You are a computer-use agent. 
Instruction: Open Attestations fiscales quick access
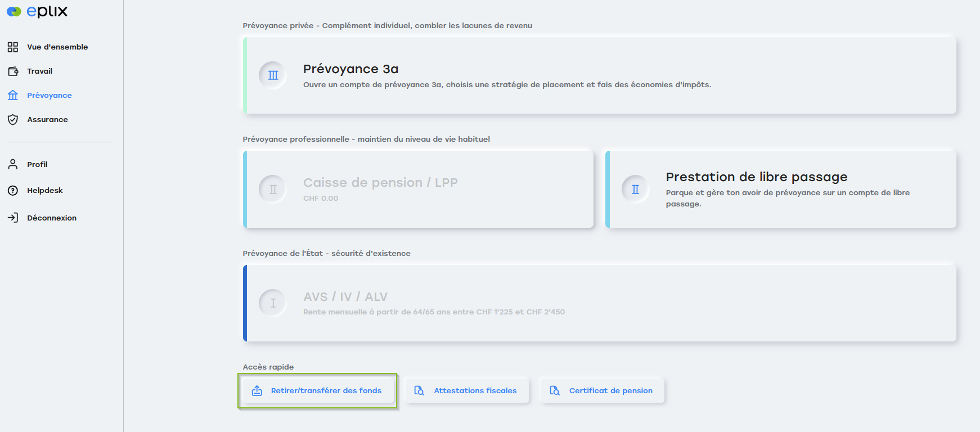click(467, 390)
